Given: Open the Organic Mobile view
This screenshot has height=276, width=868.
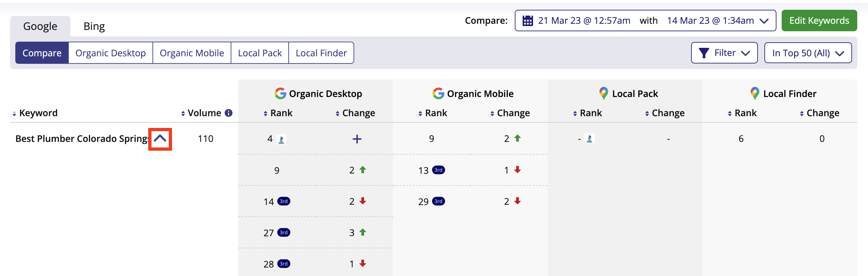Looking at the screenshot, I should click(x=192, y=53).
